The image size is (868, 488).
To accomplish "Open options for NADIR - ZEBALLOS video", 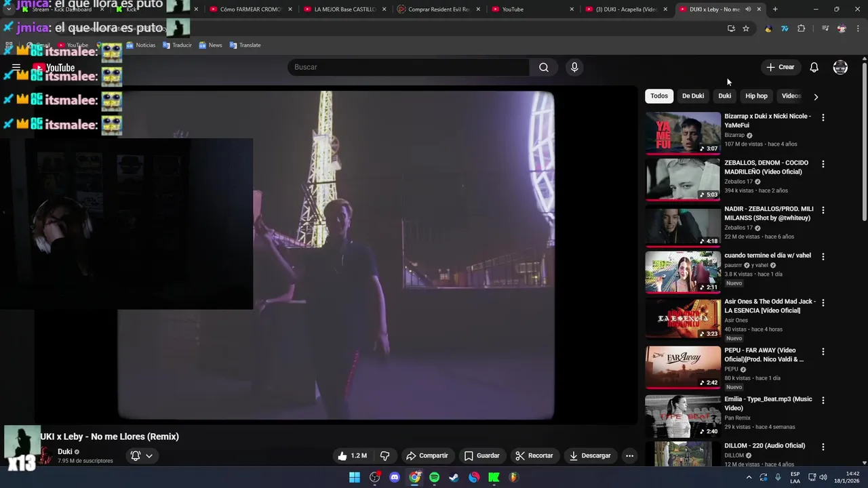I will (x=823, y=210).
